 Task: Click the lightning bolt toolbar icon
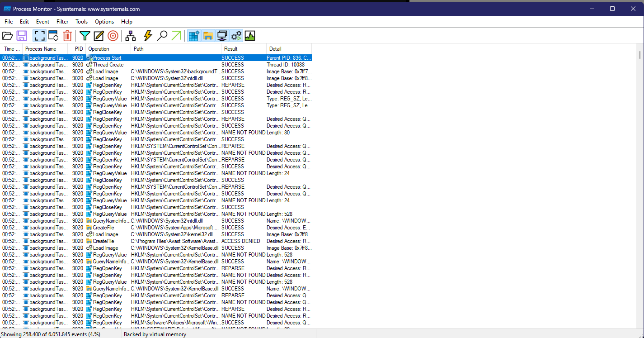148,36
